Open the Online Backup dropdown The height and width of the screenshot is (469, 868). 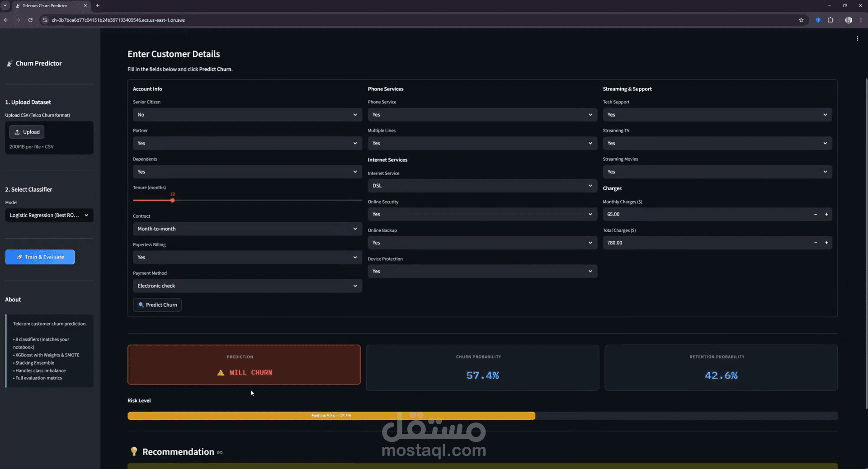pos(482,243)
